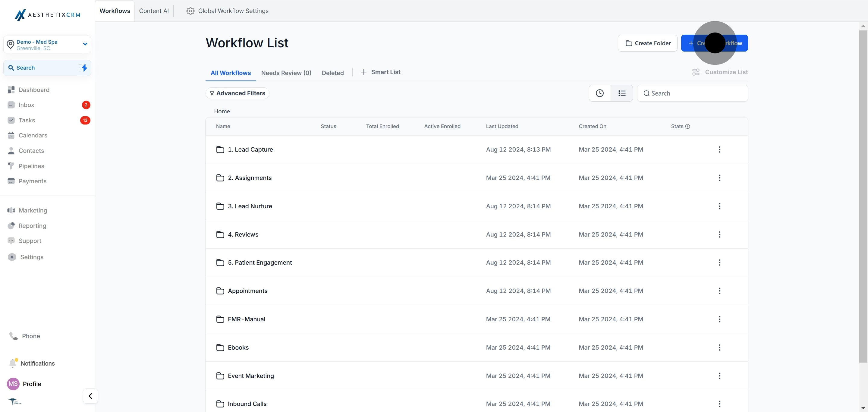The image size is (868, 412).
Task: Open the Pipelines funnel icon
Action: (11, 166)
